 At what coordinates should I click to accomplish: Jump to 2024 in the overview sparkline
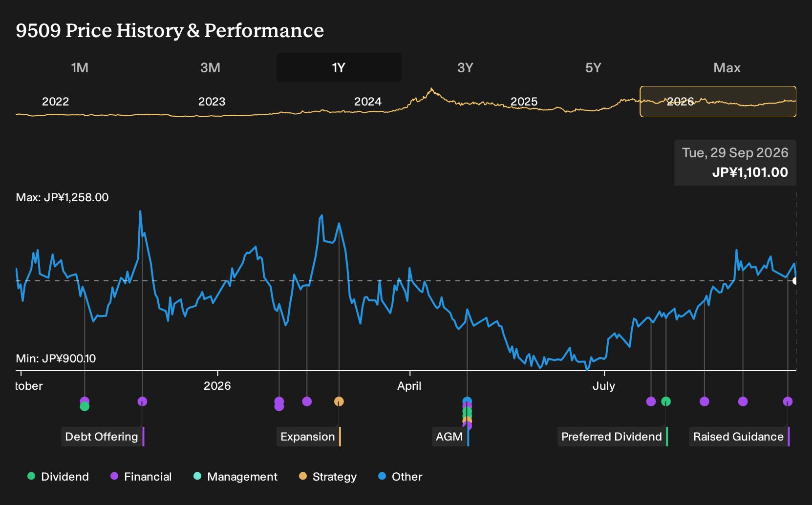pyautogui.click(x=367, y=102)
